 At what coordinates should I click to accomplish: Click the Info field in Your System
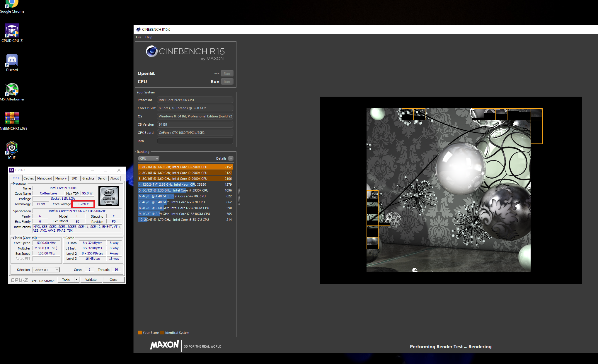pos(195,141)
